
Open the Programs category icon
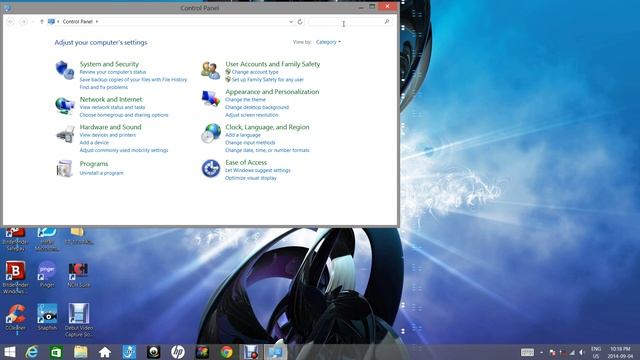pyautogui.click(x=64, y=168)
